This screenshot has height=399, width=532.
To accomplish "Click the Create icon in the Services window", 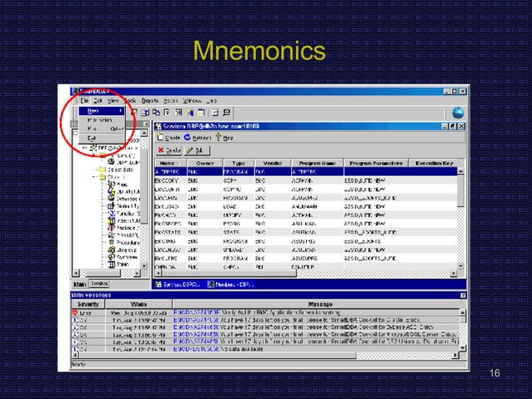I will (160, 138).
